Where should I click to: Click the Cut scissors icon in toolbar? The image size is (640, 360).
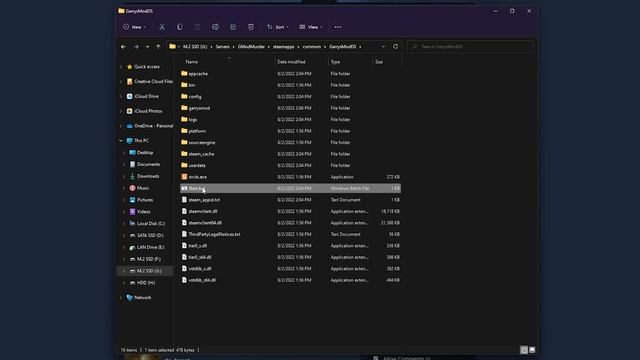(162, 27)
